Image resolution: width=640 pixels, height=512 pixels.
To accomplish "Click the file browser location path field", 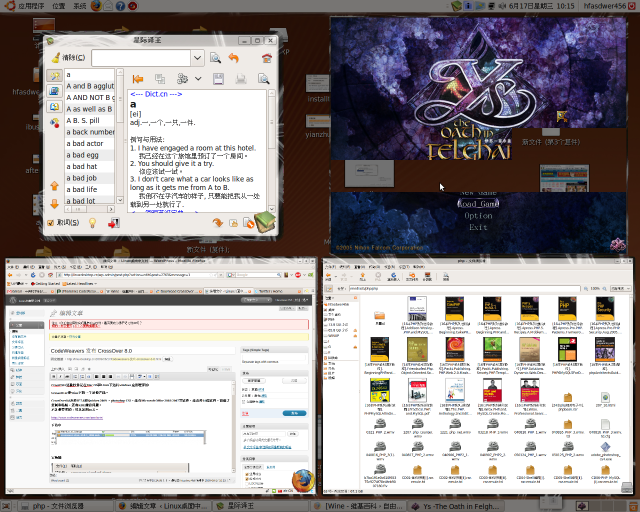I will (464, 288).
